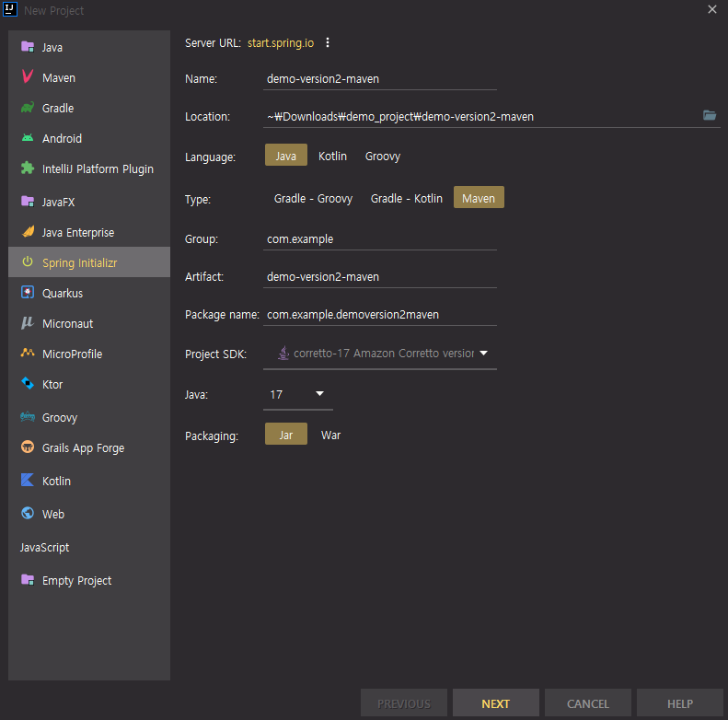Click the Location path field

(x=481, y=116)
